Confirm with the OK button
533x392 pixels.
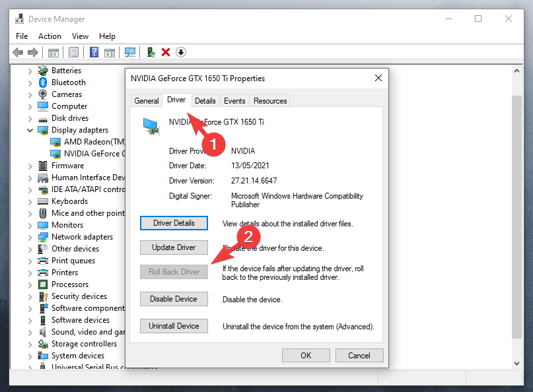306,355
